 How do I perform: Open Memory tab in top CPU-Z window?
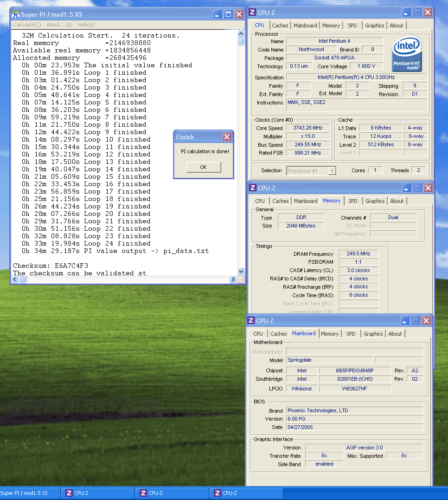coord(331,26)
